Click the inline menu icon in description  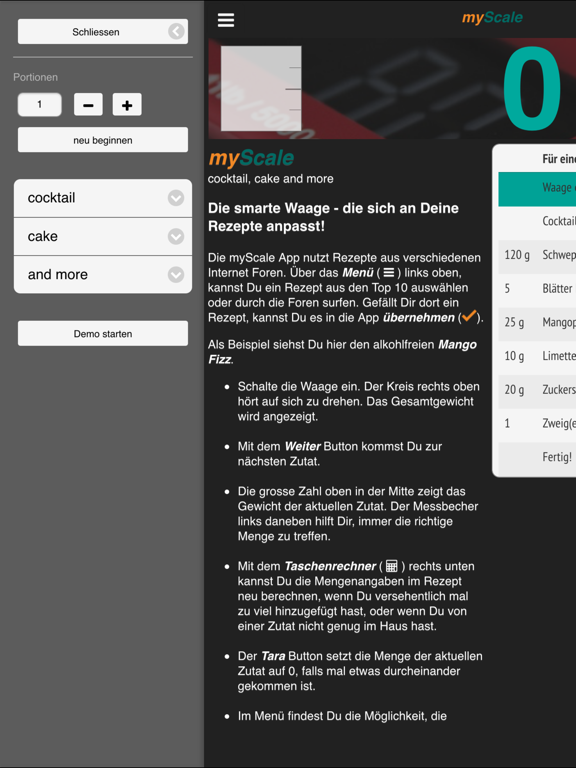click(388, 272)
